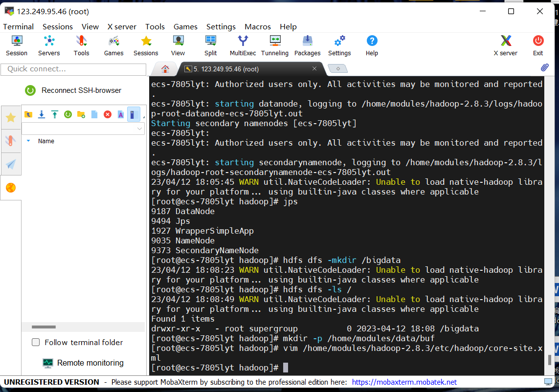Screen dimensions: 559x392
Task: Open the Help menu
Action: coord(288,27)
